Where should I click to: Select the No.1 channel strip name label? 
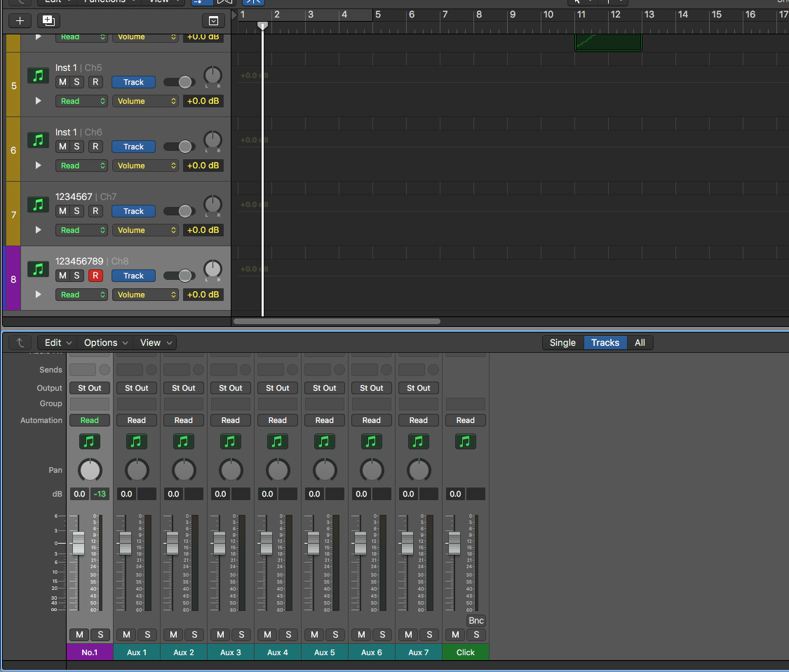click(90, 652)
